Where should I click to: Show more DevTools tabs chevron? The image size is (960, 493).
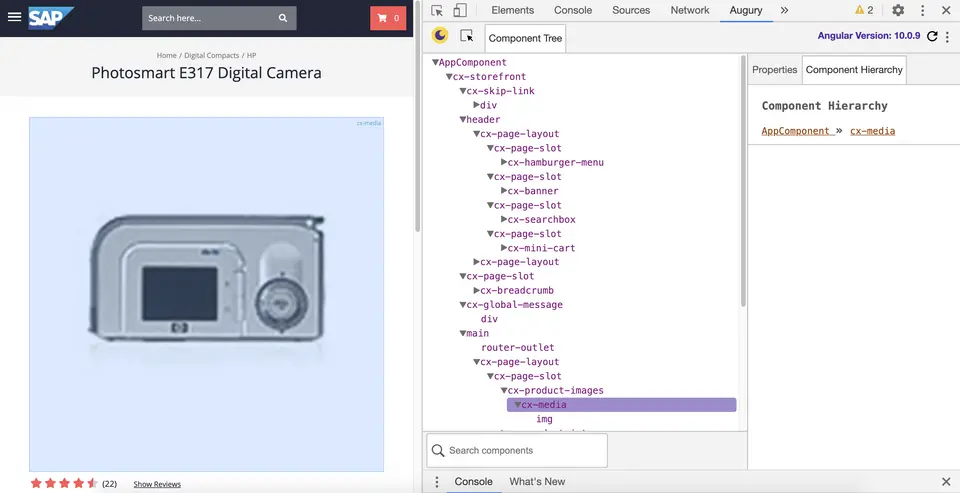pos(784,10)
